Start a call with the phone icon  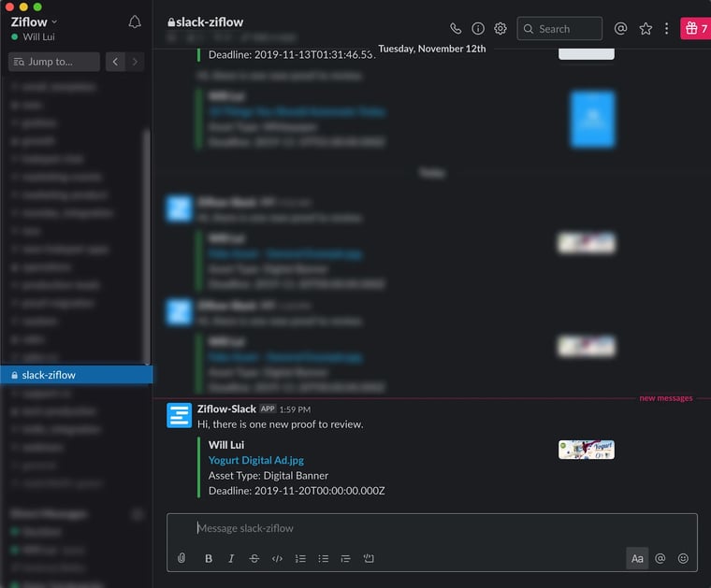click(x=456, y=29)
